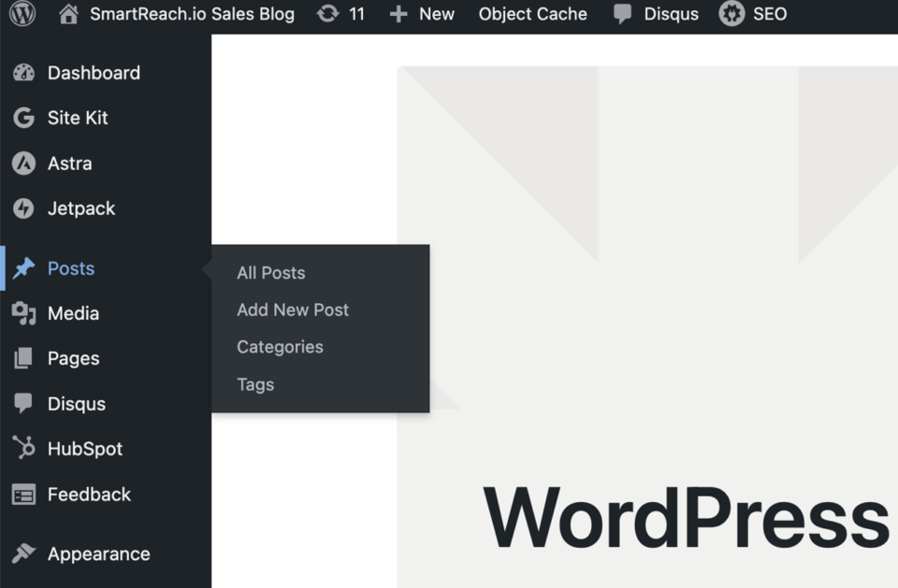898x588 pixels.
Task: Open Categories from the Posts submenu
Action: pos(280,347)
